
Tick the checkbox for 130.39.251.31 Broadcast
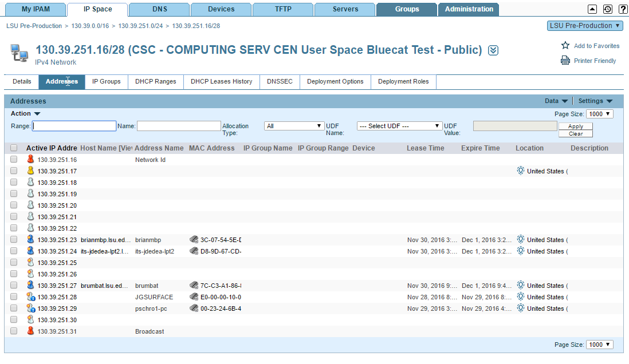[x=14, y=331]
